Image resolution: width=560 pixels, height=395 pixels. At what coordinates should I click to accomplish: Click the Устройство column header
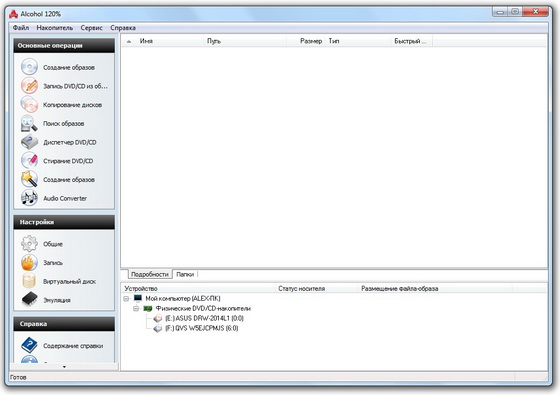[x=199, y=289]
